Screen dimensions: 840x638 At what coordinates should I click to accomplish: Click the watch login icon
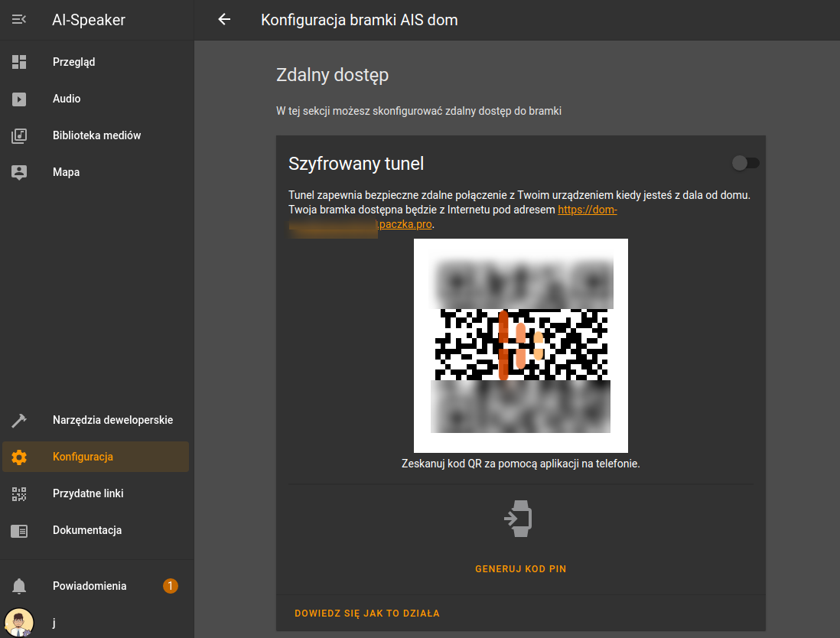coord(518,519)
